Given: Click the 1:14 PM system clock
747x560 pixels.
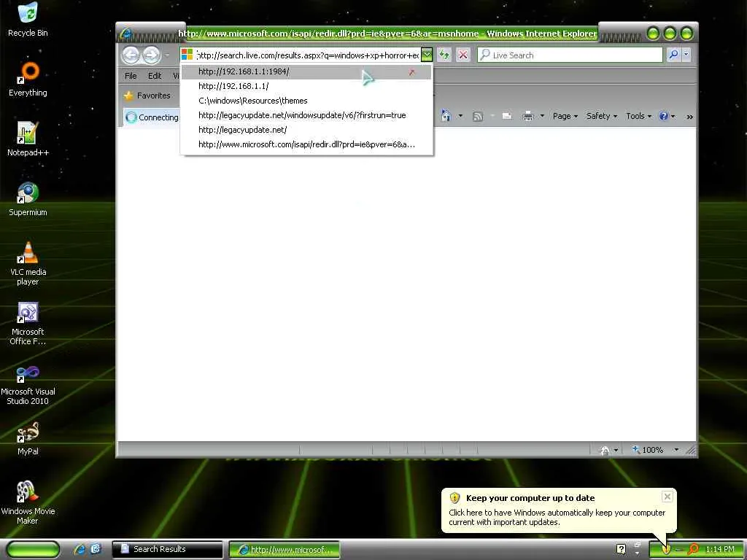Looking at the screenshot, I should tap(720, 549).
